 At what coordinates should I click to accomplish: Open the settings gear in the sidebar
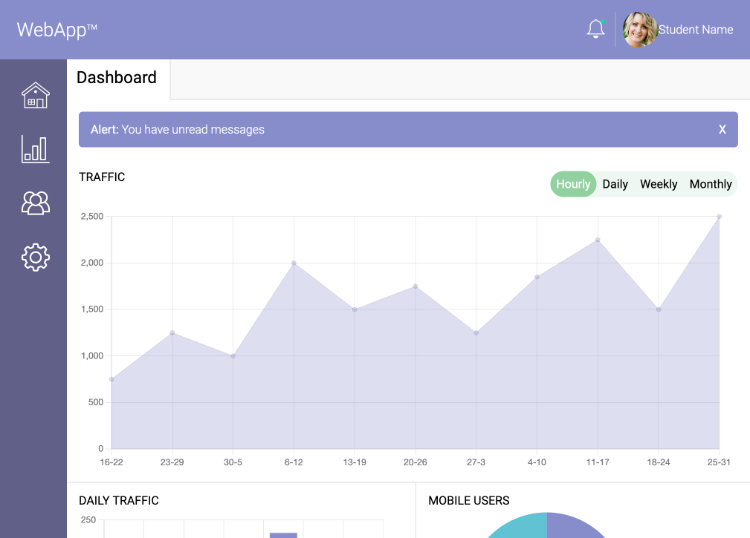point(35,257)
